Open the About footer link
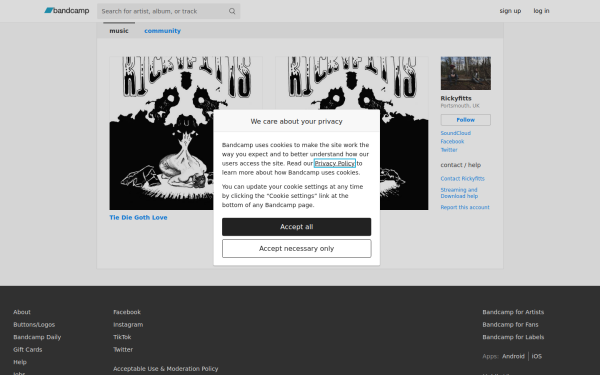 click(x=22, y=312)
